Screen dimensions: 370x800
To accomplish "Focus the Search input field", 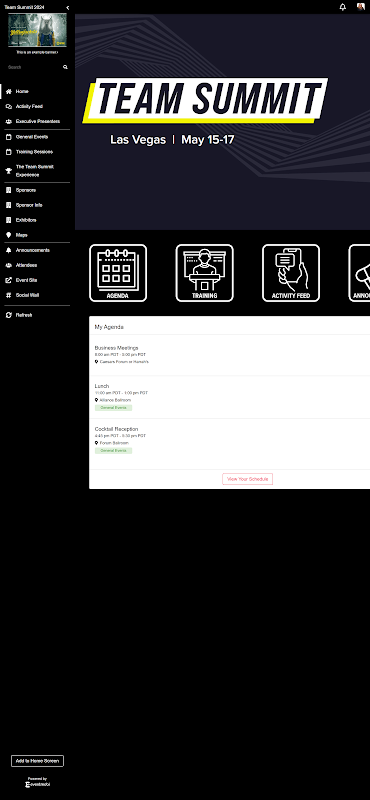I will pyautogui.click(x=34, y=67).
